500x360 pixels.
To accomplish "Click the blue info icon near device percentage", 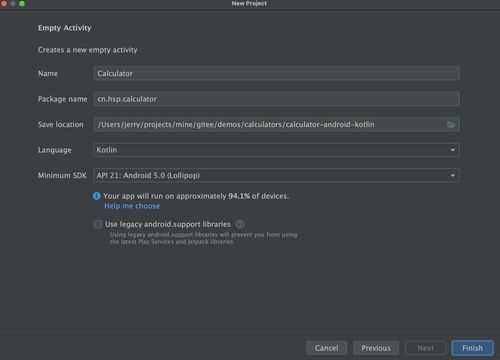I will 97,196.
